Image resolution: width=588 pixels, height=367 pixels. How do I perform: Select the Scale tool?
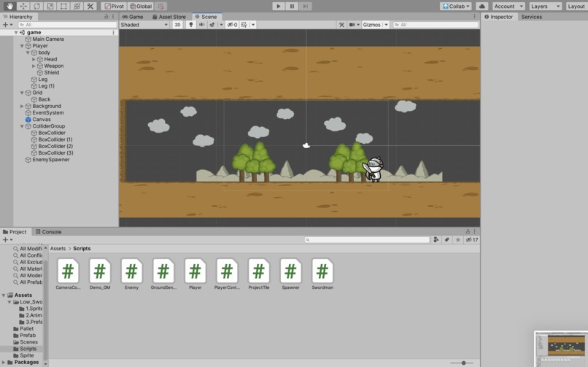[x=50, y=6]
